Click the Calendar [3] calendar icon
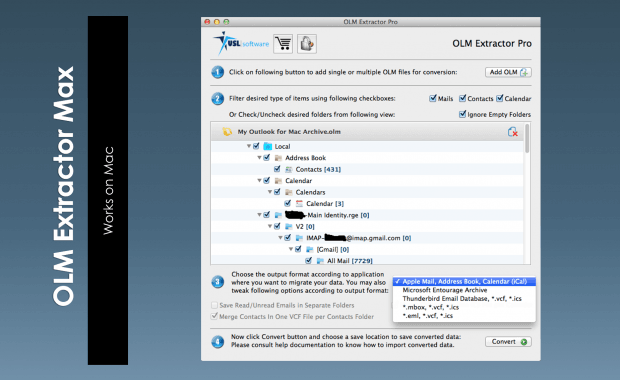Image resolution: width=620 pixels, height=380 pixels. click(299, 204)
